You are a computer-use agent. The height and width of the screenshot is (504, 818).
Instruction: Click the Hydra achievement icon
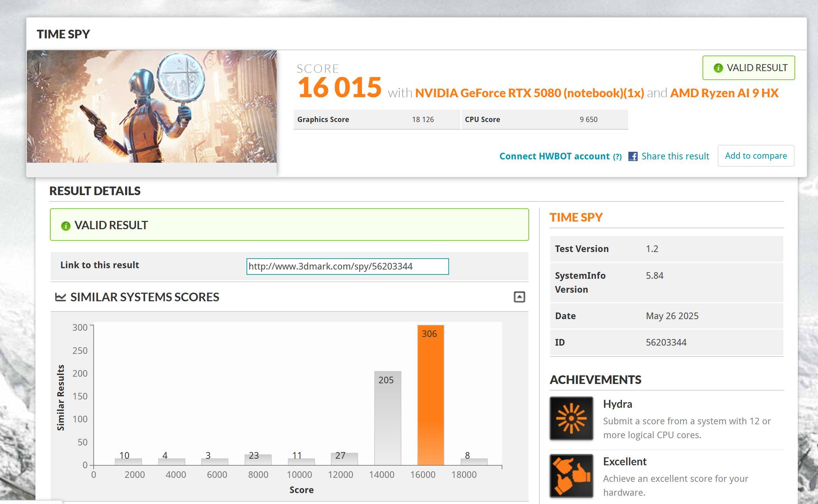point(571,418)
